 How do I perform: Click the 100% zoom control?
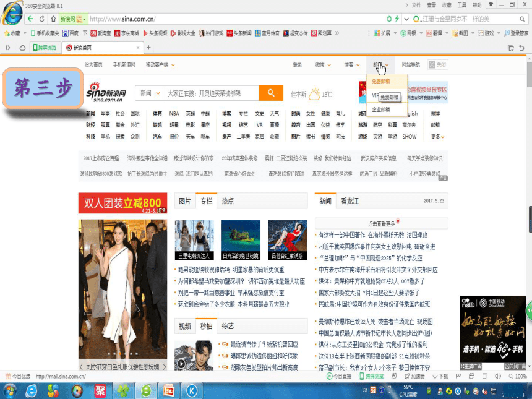[x=518, y=376]
